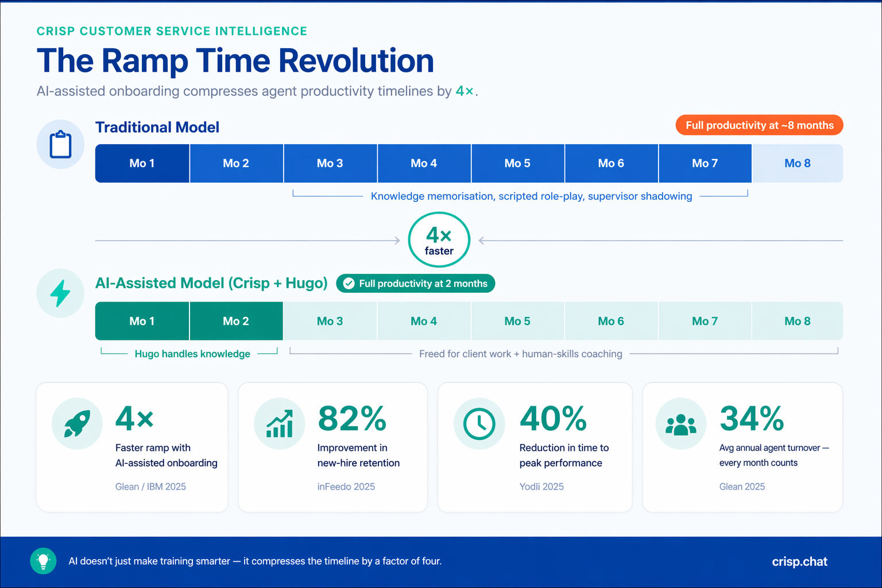This screenshot has height=588, width=882.
Task: Click the 82% retention statistic
Action: 352,419
